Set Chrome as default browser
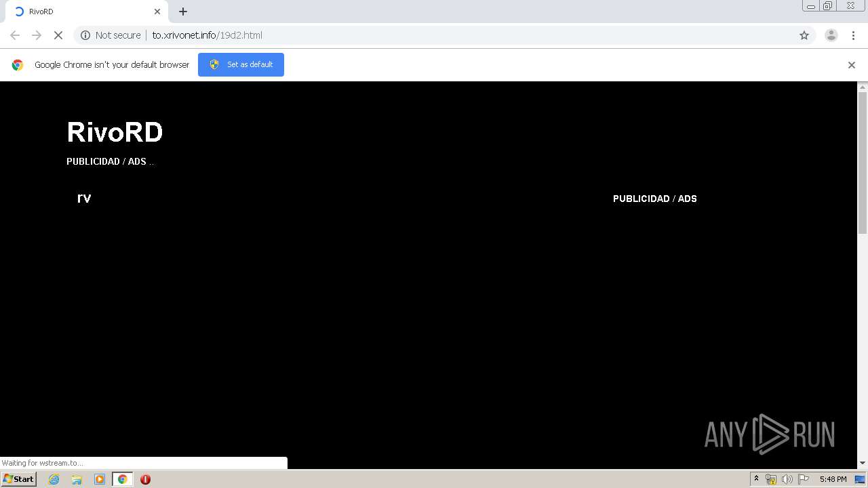 tap(241, 64)
